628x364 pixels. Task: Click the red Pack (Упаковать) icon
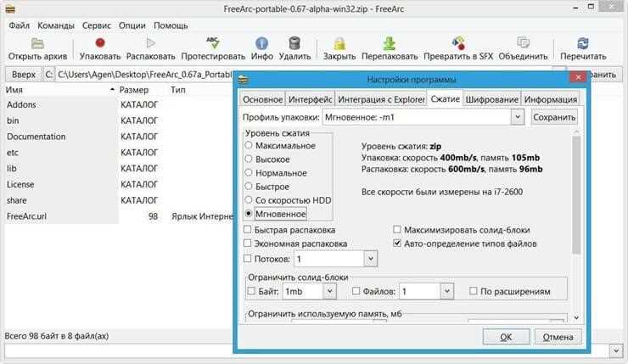(x=100, y=42)
